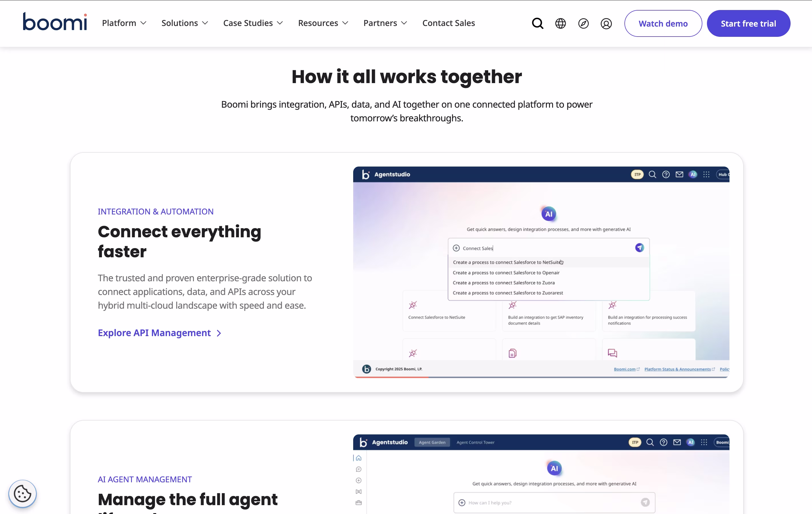Open the user account profile icon
This screenshot has height=514, width=812.
click(x=606, y=24)
